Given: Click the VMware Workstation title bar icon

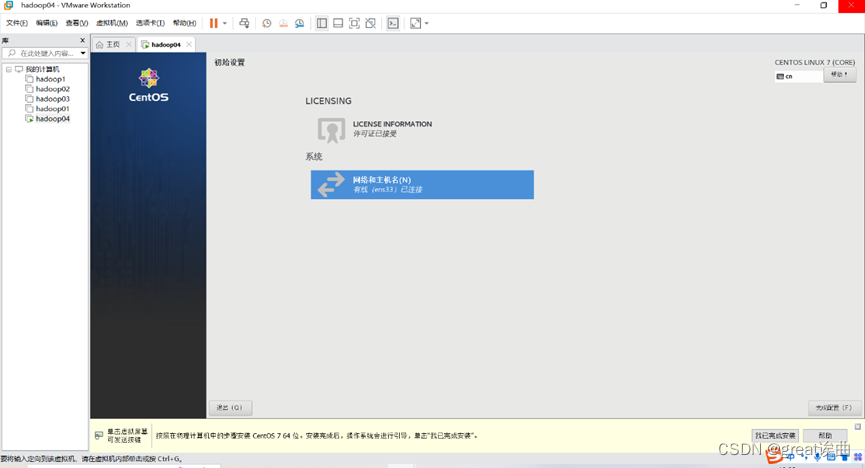Looking at the screenshot, I should (x=9, y=5).
